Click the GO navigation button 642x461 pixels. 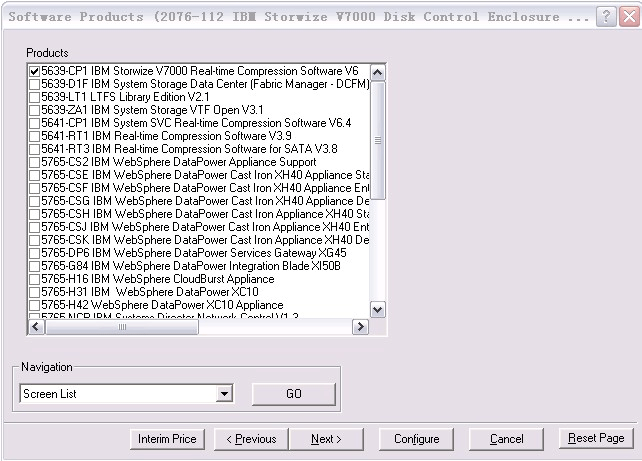(x=294, y=394)
